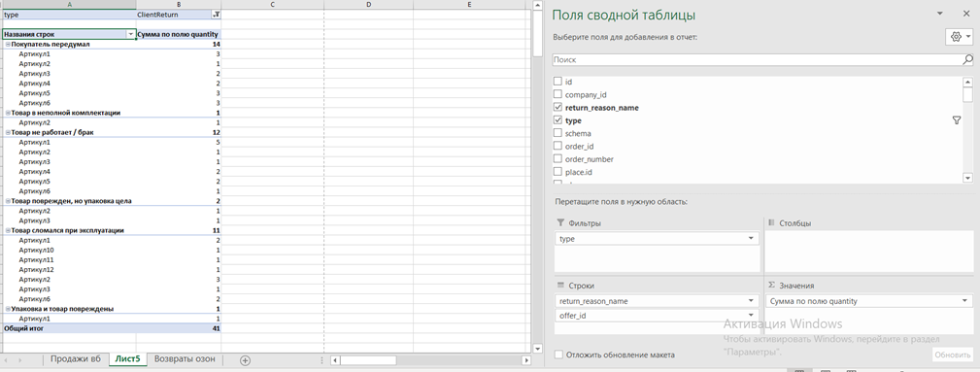The height and width of the screenshot is (372, 980).
Task: Switch to the 'Возвраты озон' sheet tab
Action: [185, 358]
